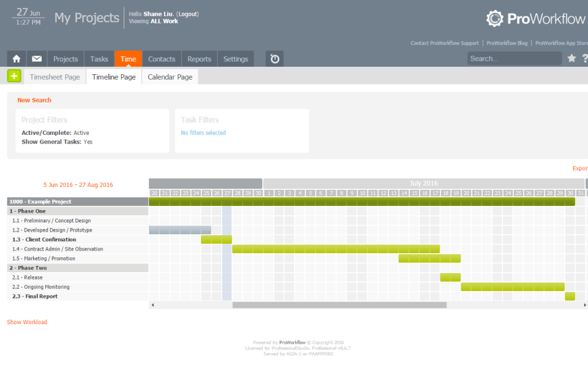
Task: Open the Home icon in the navigation bar
Action: (16, 58)
